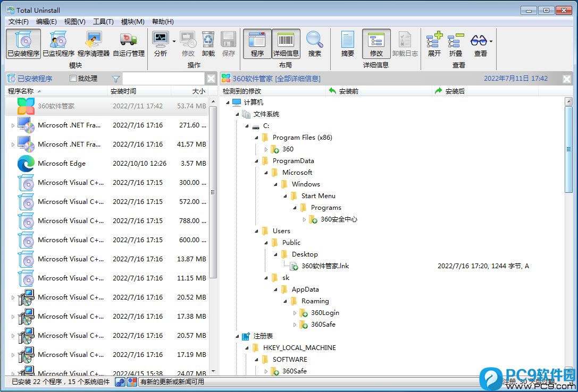Image resolution: width=578 pixels, height=392 pixels.
Task: Open the 已监视程序 module
Action: click(58, 44)
